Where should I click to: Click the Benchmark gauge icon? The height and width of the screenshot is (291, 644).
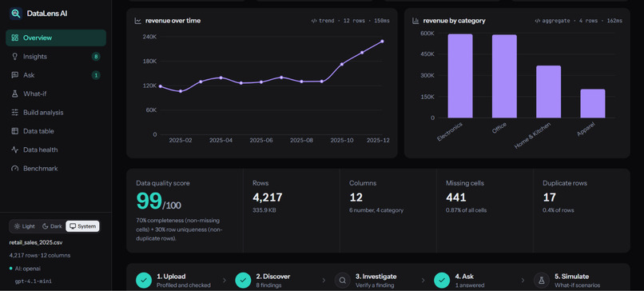(15, 169)
